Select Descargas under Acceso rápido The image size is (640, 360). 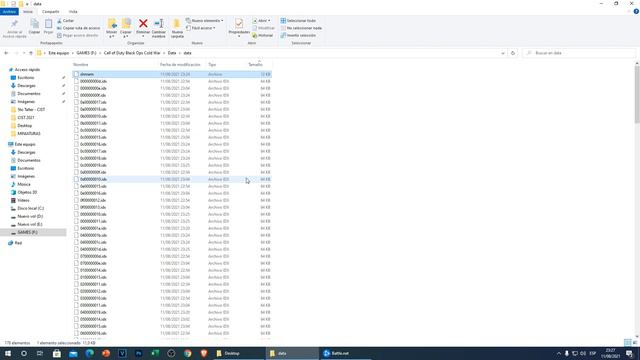[26, 86]
